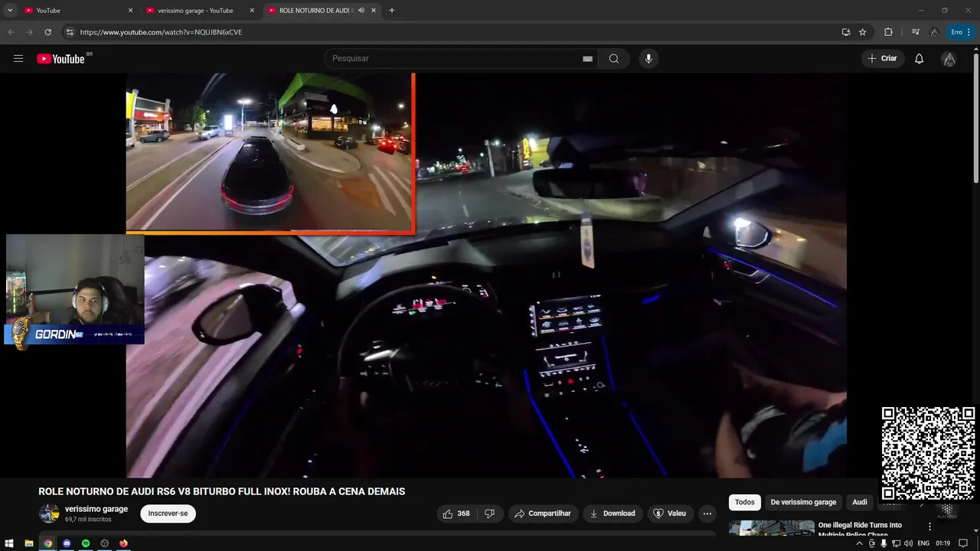980x551 pixels.
Task: Open the YouTube hamburger guide menu
Action: tap(18, 59)
